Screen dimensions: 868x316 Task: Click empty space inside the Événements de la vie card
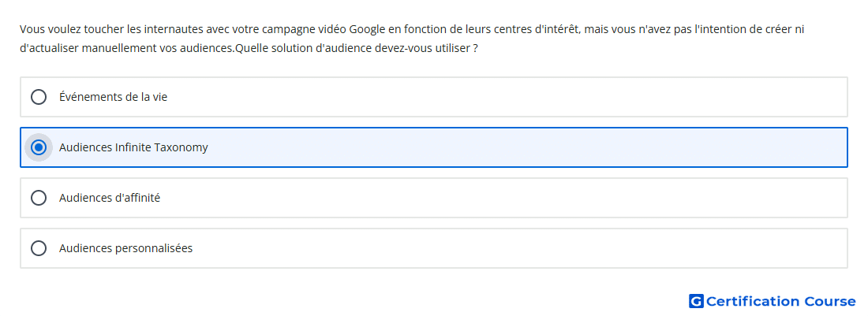coord(498,97)
